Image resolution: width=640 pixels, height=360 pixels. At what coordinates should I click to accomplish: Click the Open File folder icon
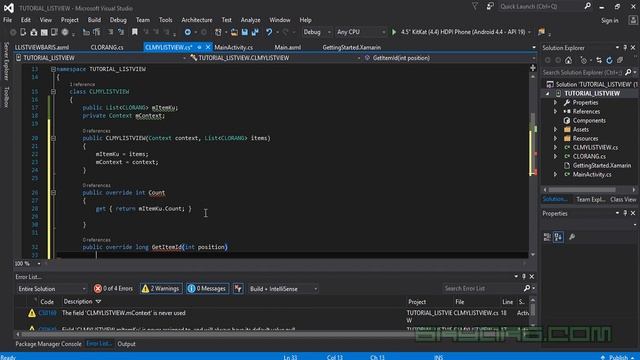(x=234, y=32)
